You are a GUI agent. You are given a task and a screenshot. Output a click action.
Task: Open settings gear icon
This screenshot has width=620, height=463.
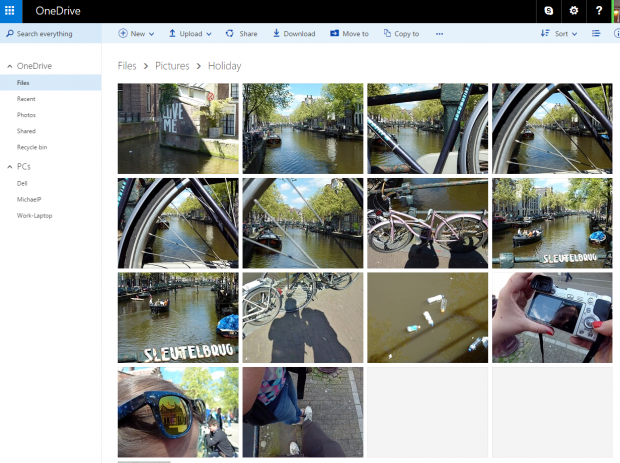point(574,11)
